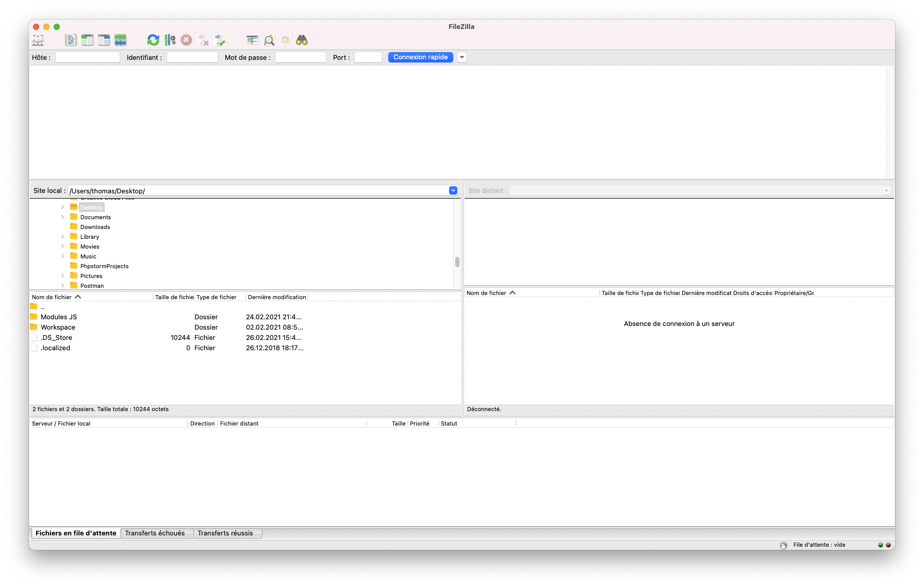Toggle the remote directory tree view
The width and height of the screenshot is (924, 588).
point(104,40)
